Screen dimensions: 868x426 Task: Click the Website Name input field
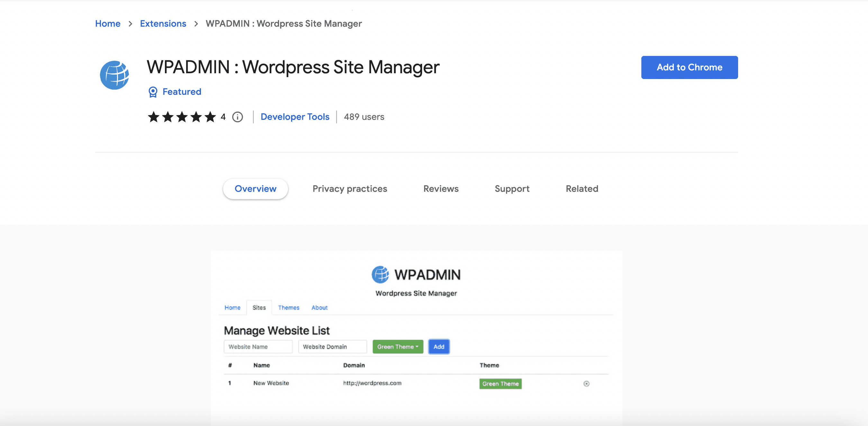[258, 347]
